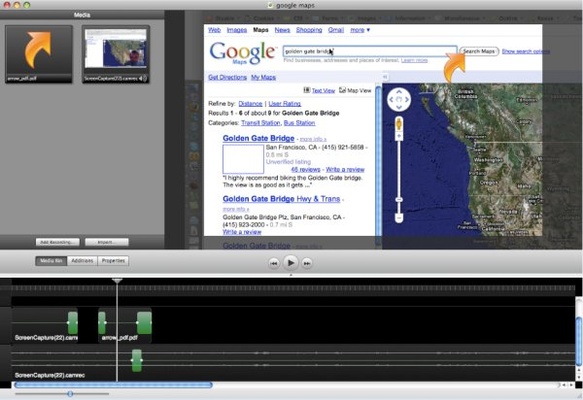The height and width of the screenshot is (400, 583).
Task: Click the map zoom in plus button
Action: (399, 136)
